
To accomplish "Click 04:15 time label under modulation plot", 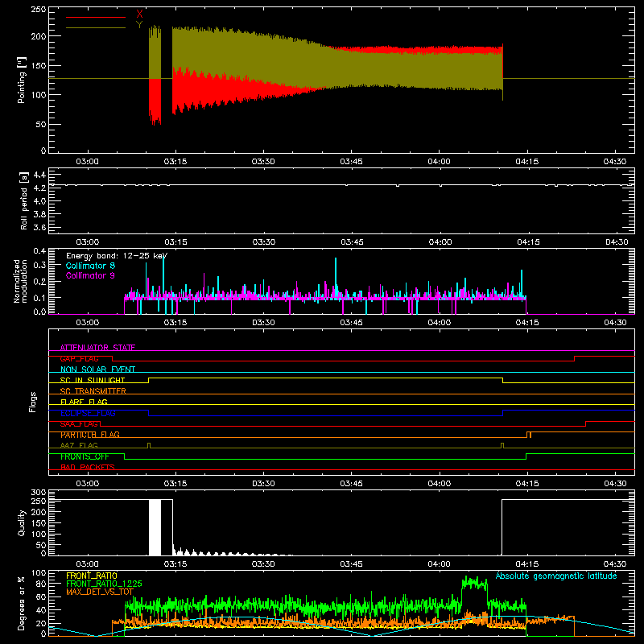I will click(x=527, y=323).
